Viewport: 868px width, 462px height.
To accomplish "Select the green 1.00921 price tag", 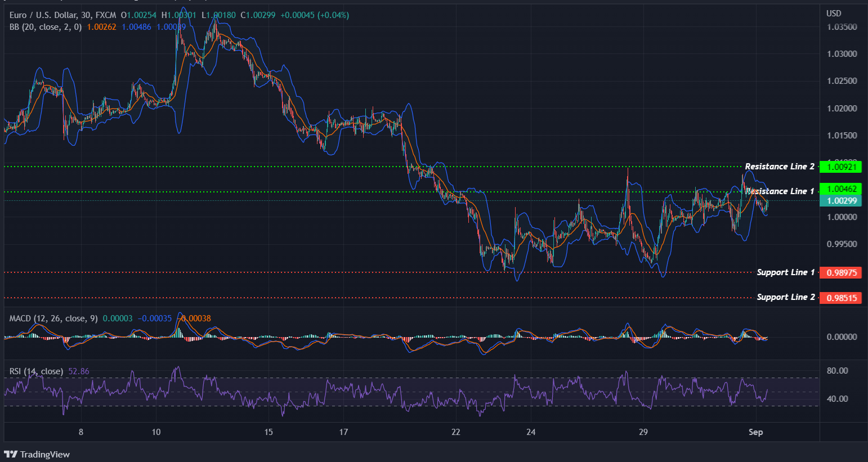I will [841, 167].
